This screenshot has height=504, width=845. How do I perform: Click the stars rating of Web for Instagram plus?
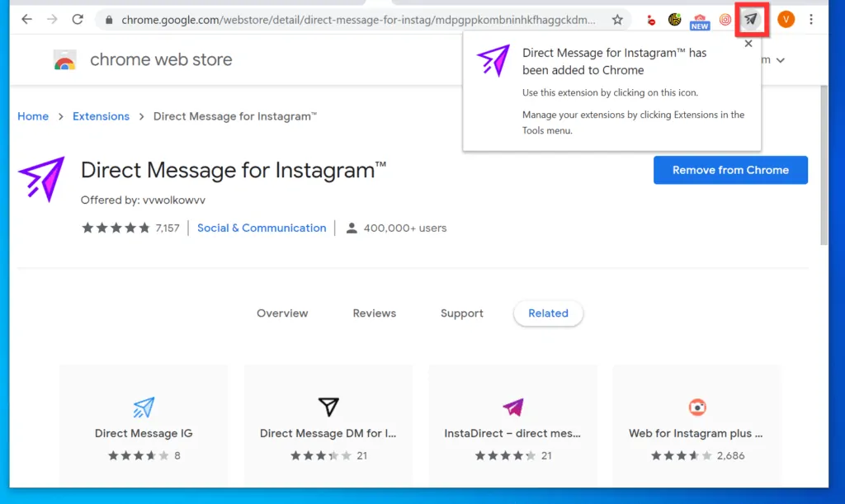681,455
